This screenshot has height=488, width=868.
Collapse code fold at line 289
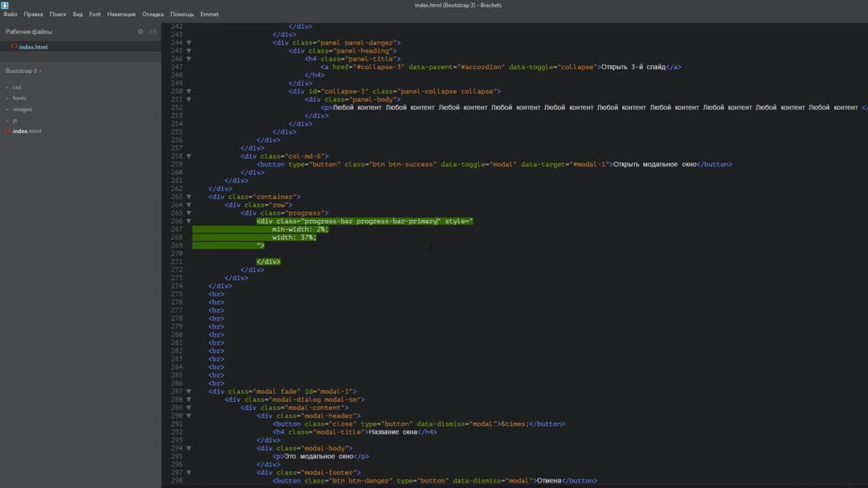click(189, 408)
